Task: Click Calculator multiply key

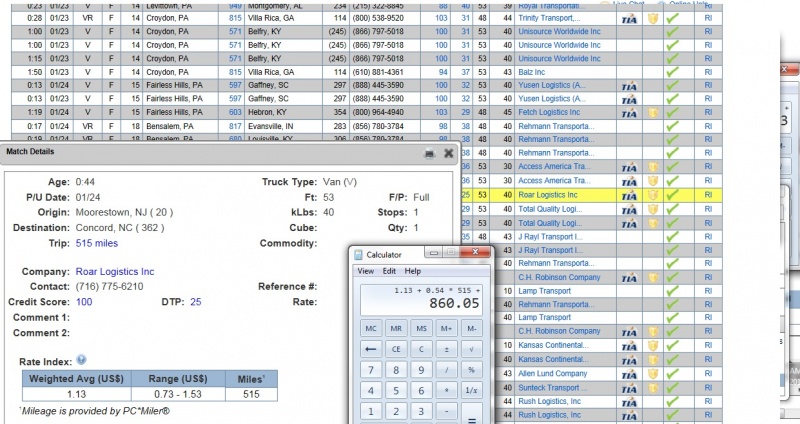Action: pyautogui.click(x=446, y=391)
